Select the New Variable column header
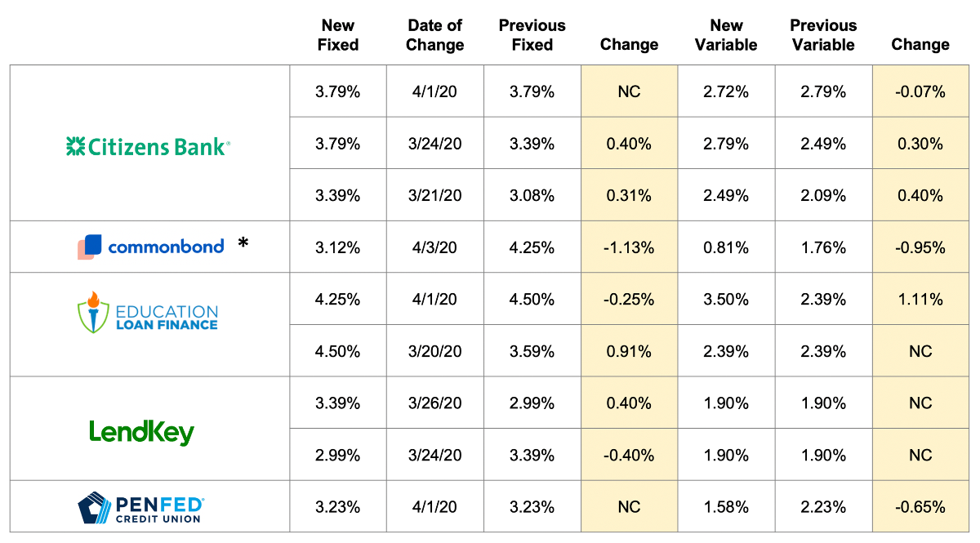 coord(726,35)
